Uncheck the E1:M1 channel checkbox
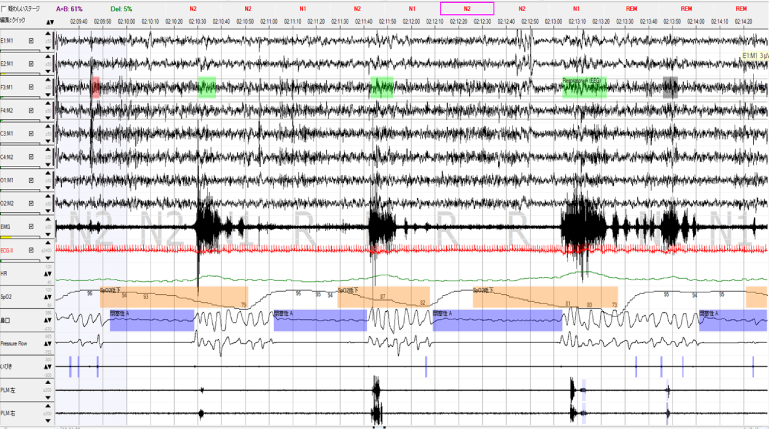Viewport: 769px width, 431px height. [31, 41]
